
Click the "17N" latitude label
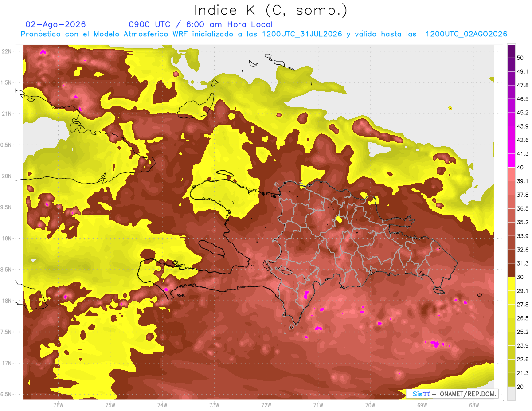pyautogui.click(x=7, y=363)
